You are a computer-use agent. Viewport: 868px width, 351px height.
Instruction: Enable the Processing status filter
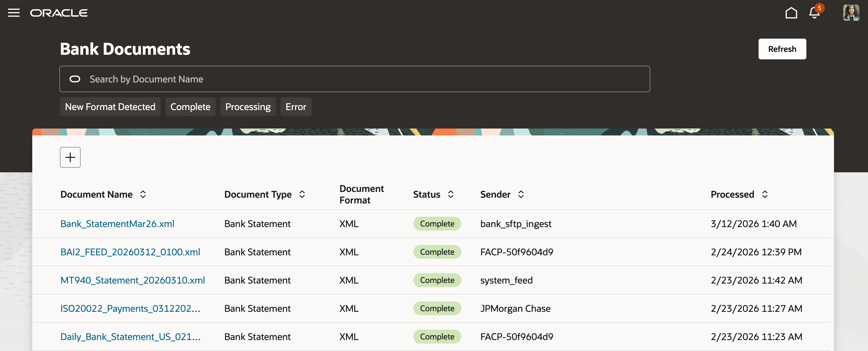248,107
